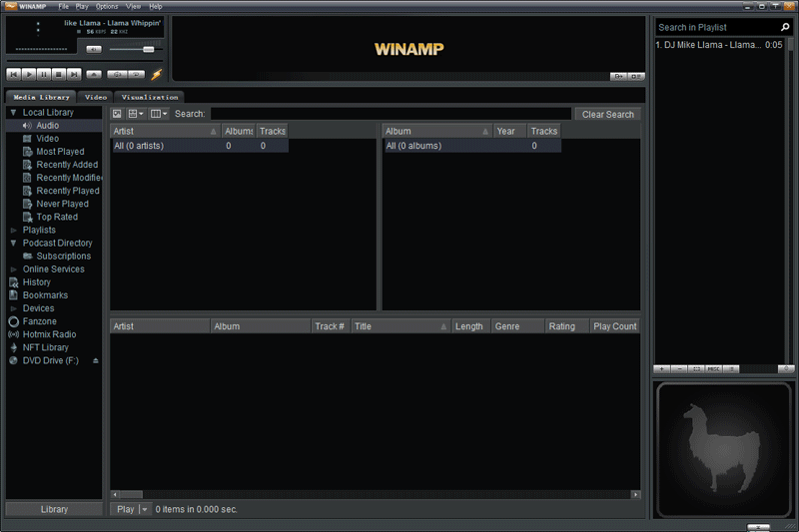Select the All (0 albums) row
This screenshot has width=799, height=532.
click(471, 146)
